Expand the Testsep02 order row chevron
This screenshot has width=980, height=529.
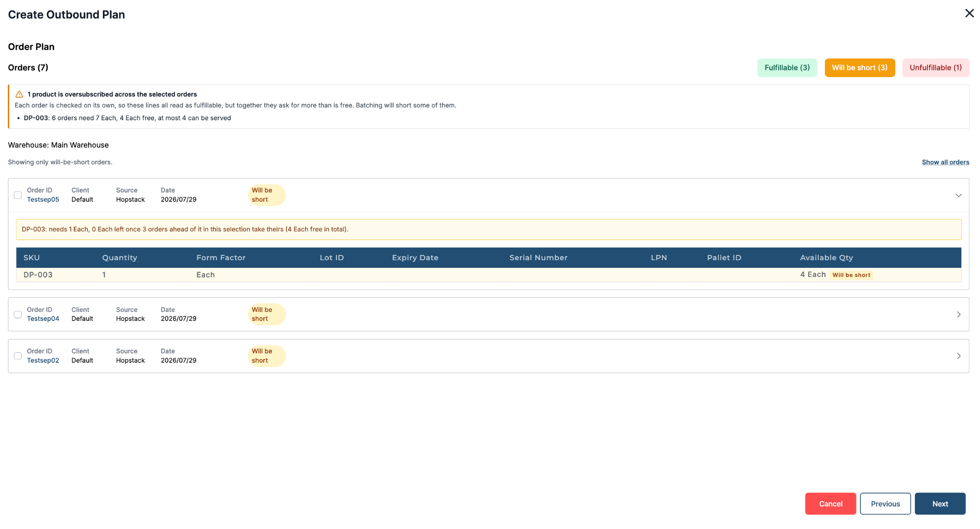(958, 356)
